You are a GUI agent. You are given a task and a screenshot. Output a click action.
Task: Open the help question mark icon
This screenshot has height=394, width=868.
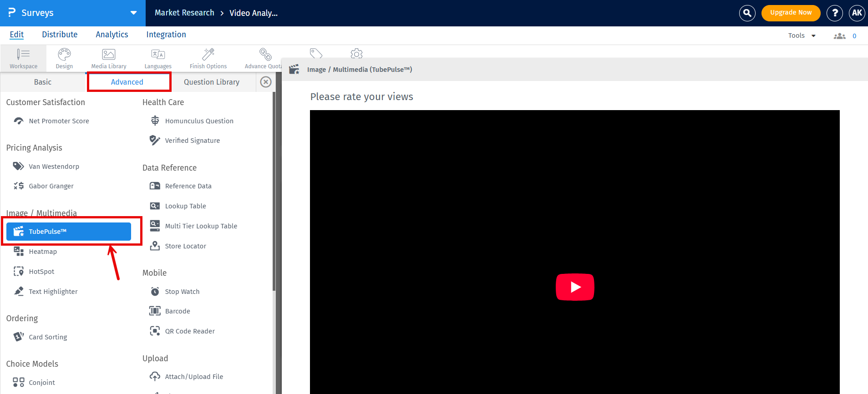[835, 13]
